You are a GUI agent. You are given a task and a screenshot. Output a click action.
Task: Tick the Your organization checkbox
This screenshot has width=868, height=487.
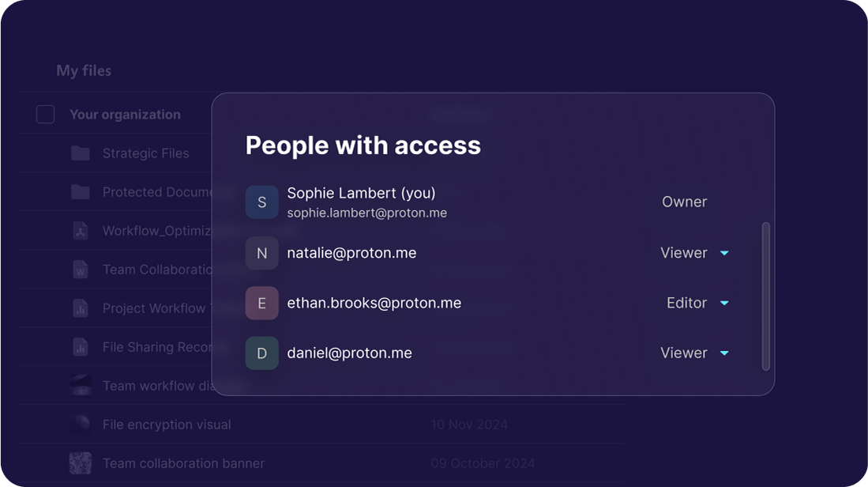46,115
